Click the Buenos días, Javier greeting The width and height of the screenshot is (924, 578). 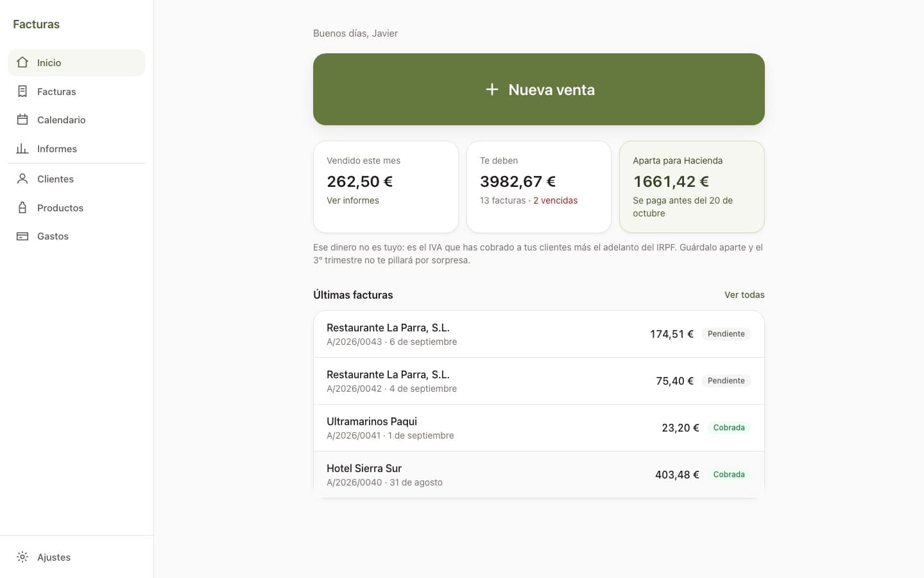coord(355,33)
